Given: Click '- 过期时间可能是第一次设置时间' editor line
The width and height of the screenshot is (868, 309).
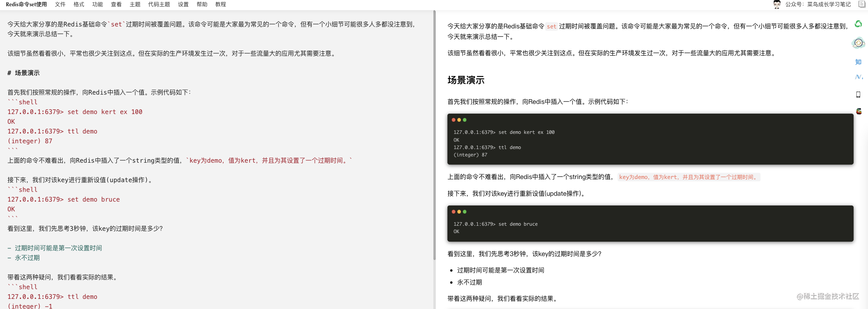Looking at the screenshot, I should click(55, 248).
